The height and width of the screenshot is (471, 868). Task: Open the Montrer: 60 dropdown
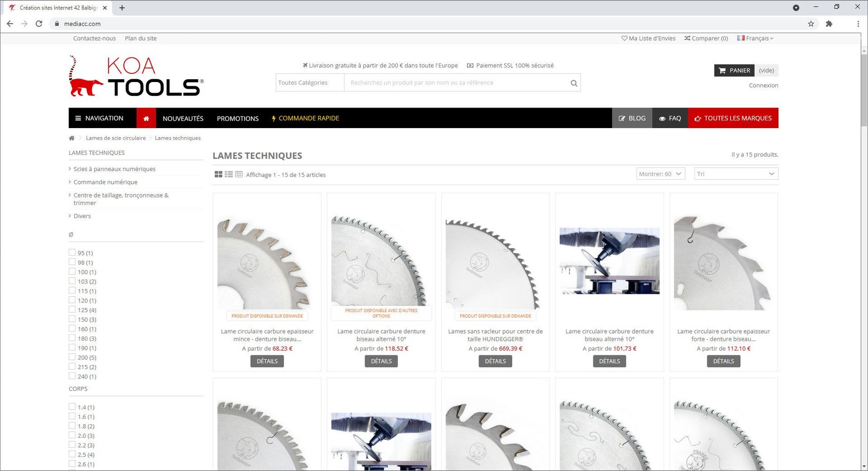(x=661, y=174)
